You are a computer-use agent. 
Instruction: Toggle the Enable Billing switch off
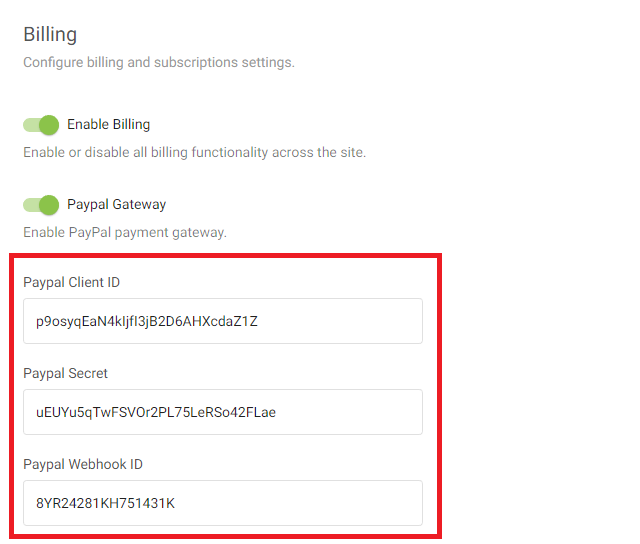coord(41,125)
